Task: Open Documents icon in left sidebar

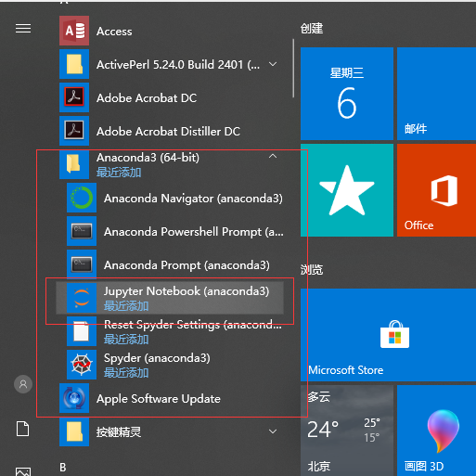Action: 23,429
